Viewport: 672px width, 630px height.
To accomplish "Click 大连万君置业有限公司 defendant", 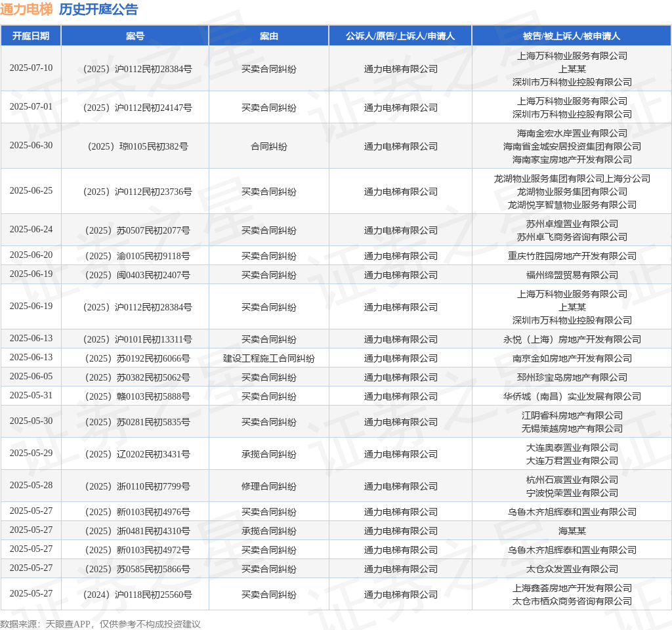I will (572, 461).
